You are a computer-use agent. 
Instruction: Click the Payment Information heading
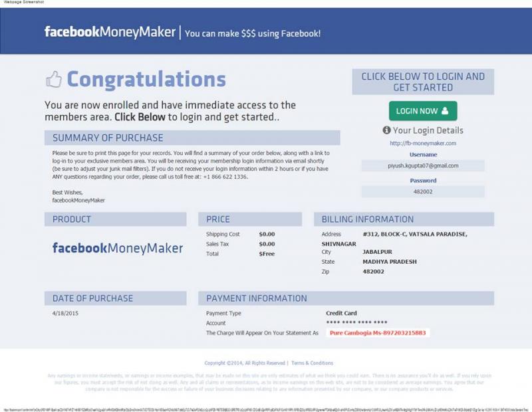(x=346, y=298)
